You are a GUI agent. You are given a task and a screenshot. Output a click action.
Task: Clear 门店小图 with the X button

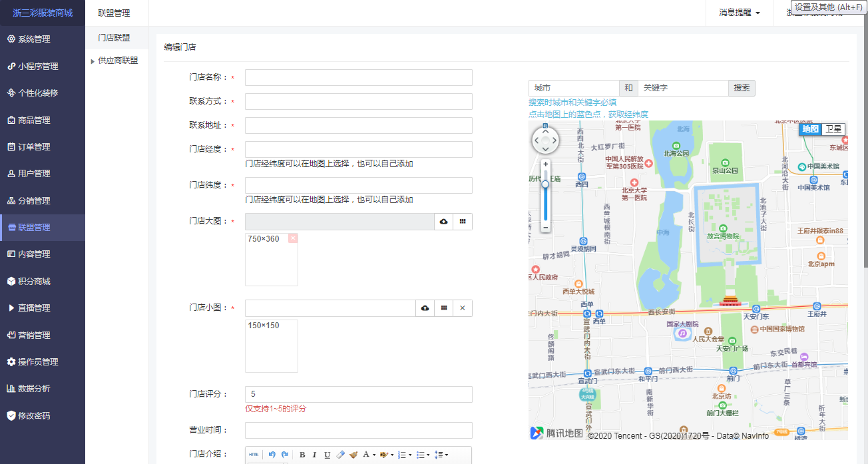coord(463,308)
